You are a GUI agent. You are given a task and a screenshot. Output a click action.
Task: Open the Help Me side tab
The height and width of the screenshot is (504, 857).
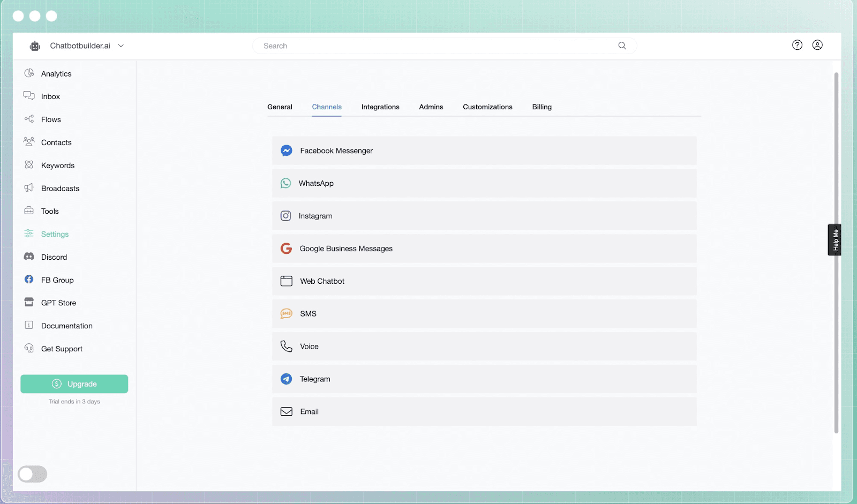(835, 240)
